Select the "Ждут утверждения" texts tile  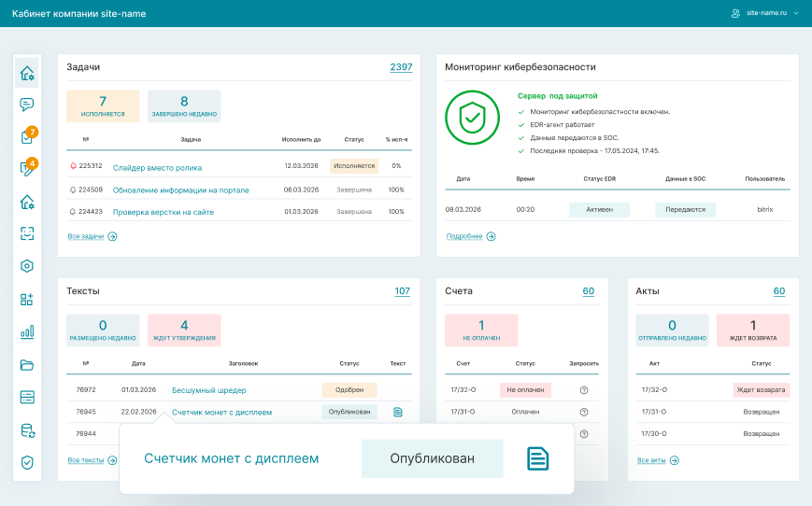[184, 330]
